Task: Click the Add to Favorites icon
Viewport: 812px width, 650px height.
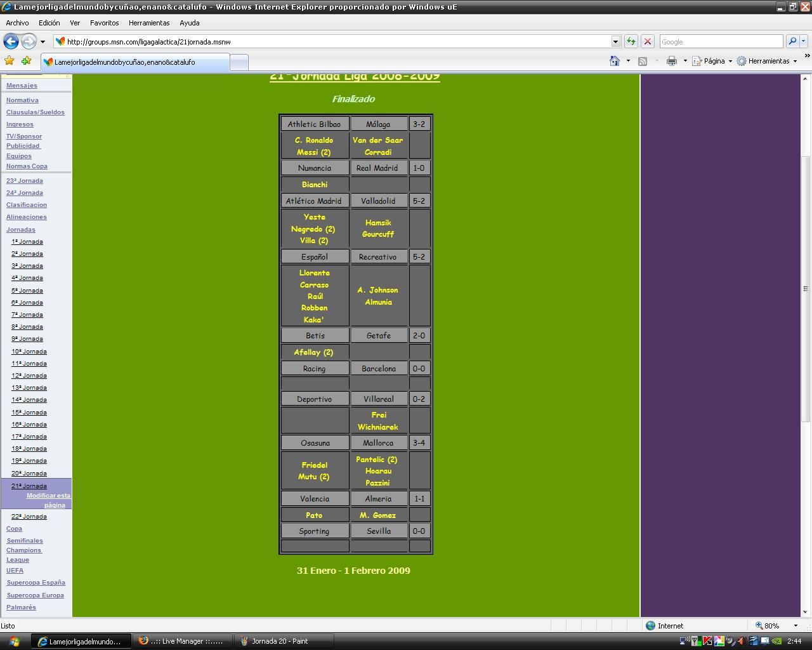Action: (x=26, y=61)
